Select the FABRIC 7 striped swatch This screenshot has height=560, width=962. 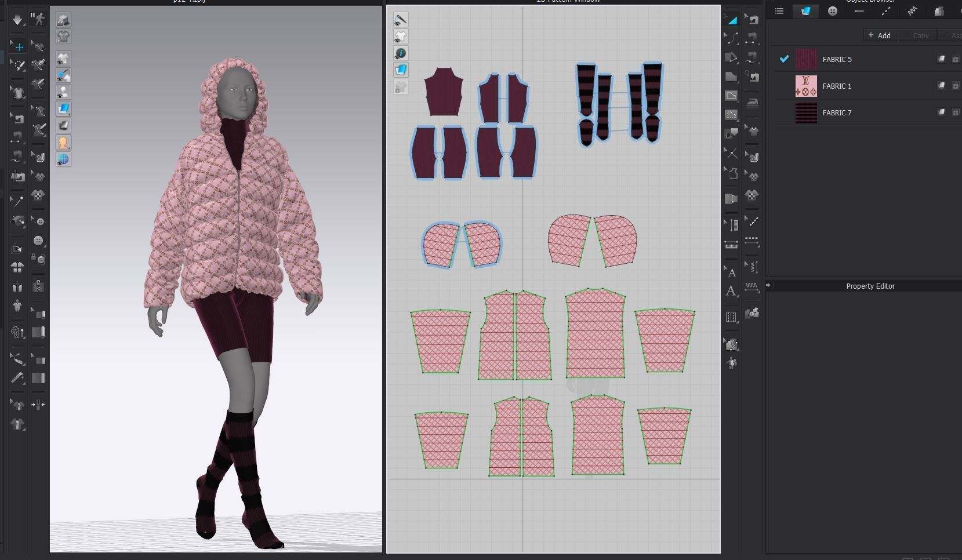[x=806, y=112]
